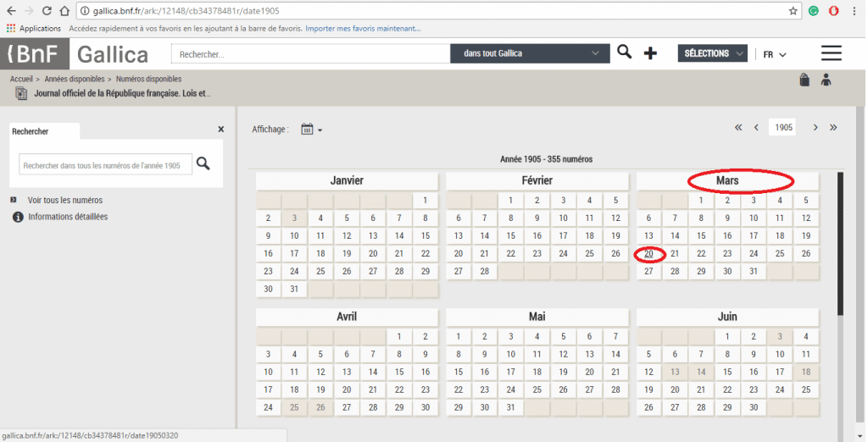868x442 pixels.
Task: Click the magnifying glass search icon in header
Action: point(624,52)
